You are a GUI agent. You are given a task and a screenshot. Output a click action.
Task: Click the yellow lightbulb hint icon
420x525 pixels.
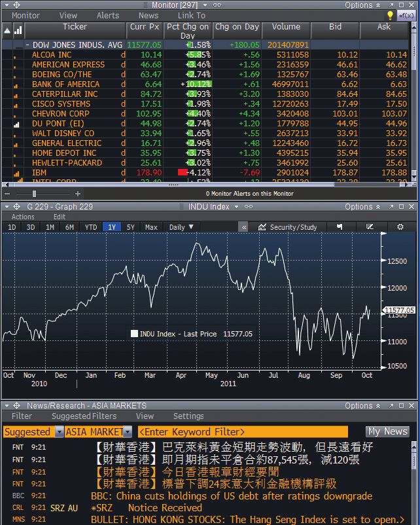point(390,15)
